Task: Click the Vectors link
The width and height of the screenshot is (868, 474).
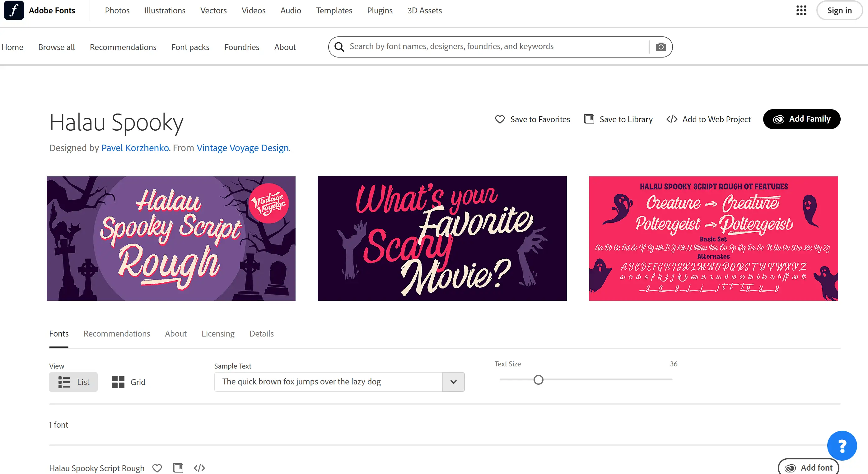Action: point(214,11)
